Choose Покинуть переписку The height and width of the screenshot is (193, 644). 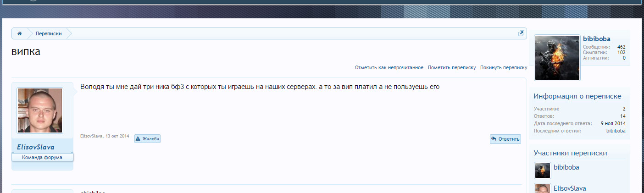pos(504,67)
